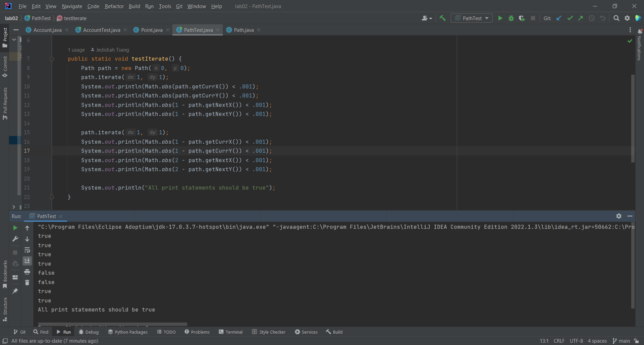Click the Build Project hammer icon
Viewport: 644px width, 345px height.
pos(443,18)
